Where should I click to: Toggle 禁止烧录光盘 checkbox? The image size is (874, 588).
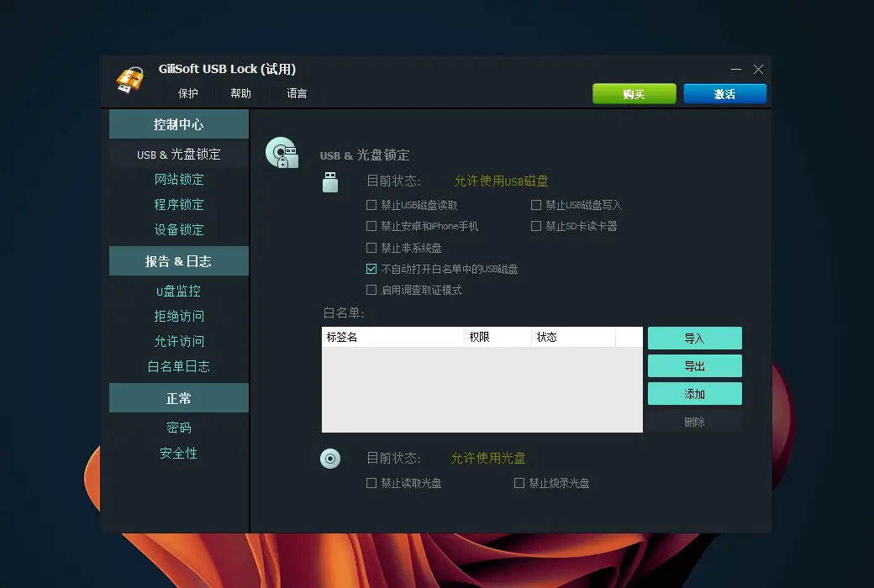[x=519, y=483]
